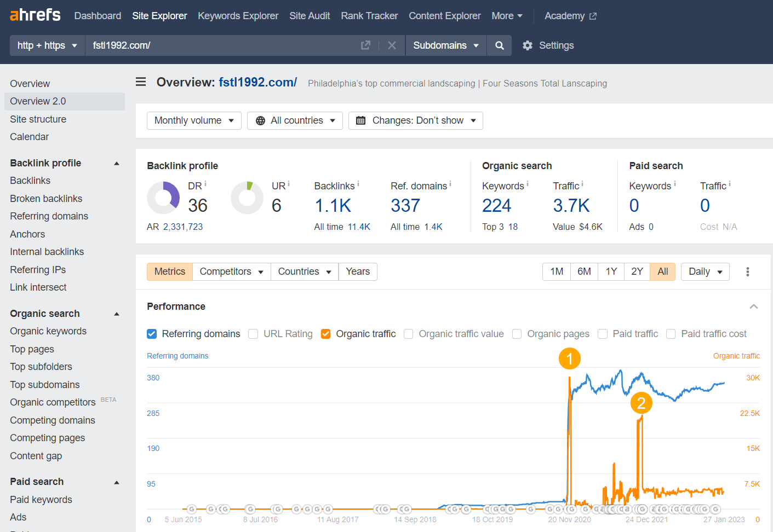This screenshot has height=532, width=773.
Task: Open the Settings gear next to search bar
Action: coord(527,45)
